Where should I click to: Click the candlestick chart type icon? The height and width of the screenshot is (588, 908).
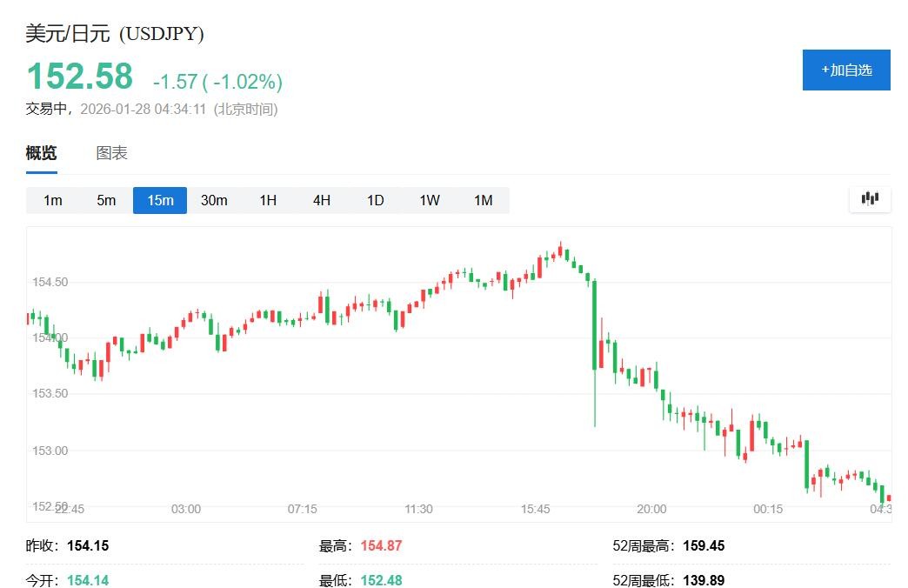click(x=870, y=199)
